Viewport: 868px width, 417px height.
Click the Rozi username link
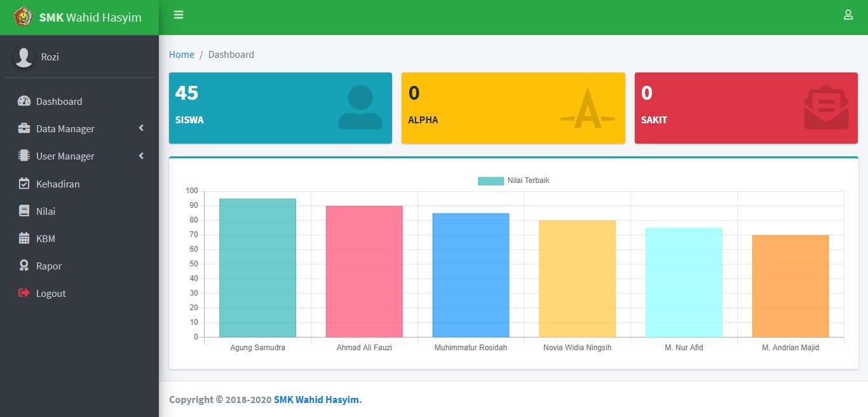click(50, 57)
